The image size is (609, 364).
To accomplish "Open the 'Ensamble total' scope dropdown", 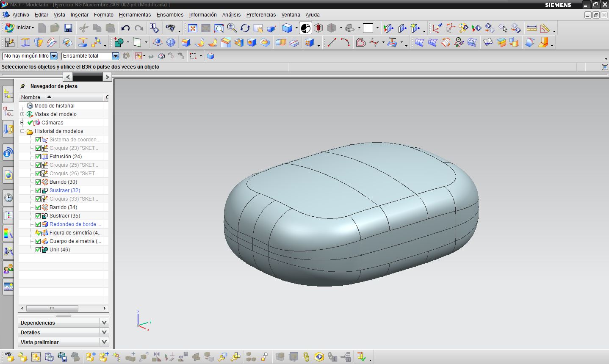I will (115, 56).
